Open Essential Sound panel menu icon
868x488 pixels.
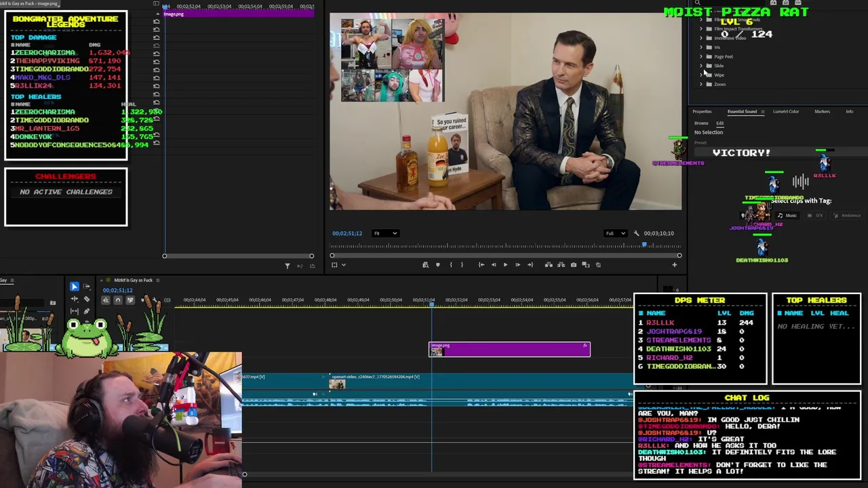pyautogui.click(x=762, y=111)
